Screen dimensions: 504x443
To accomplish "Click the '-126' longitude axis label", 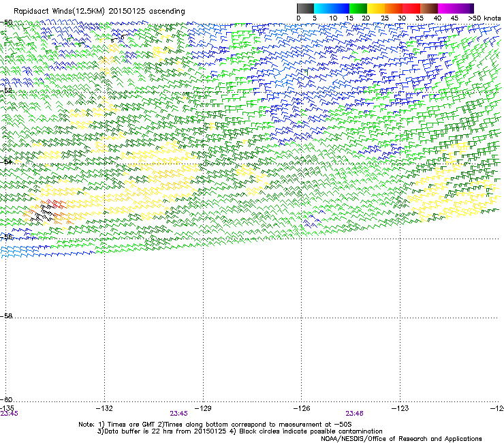I will (302, 408).
